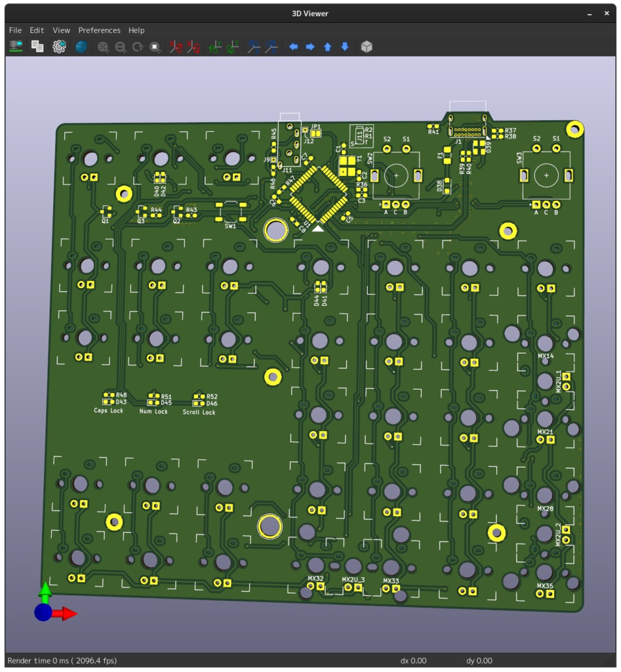Toggle orthographic projection with the cube icon
This screenshot has height=672, width=621.
coord(366,46)
